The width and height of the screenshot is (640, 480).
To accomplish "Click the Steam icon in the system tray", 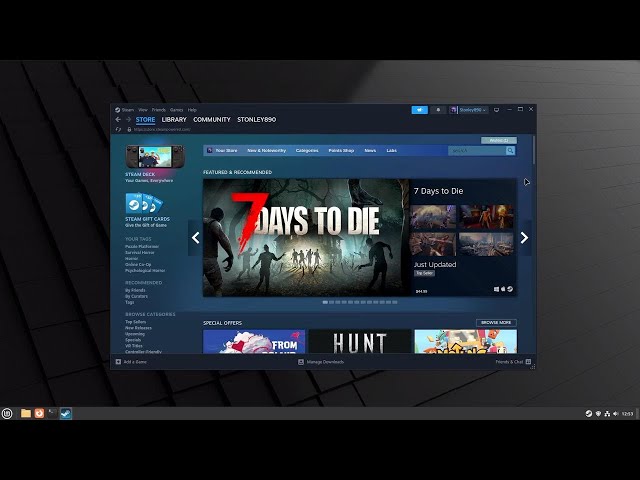I will pos(589,413).
